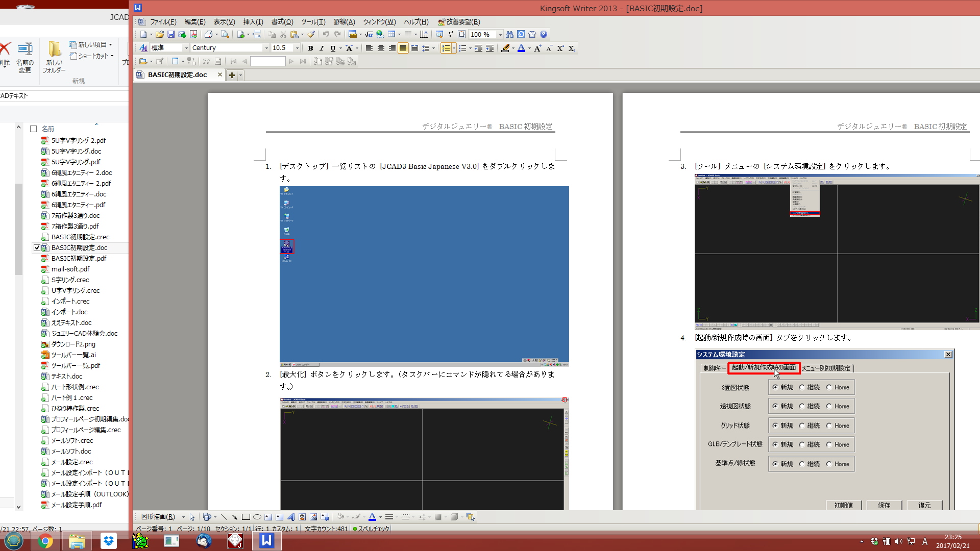Uncheck the BASIC初期設定.doc checkbox in Explorer
The height and width of the screenshot is (551, 980).
pyautogui.click(x=37, y=248)
